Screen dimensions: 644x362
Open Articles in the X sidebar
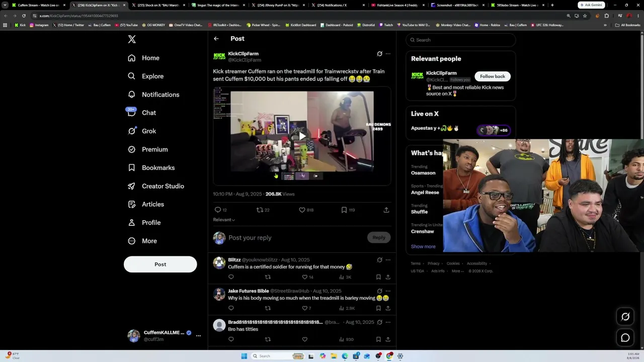point(146,204)
